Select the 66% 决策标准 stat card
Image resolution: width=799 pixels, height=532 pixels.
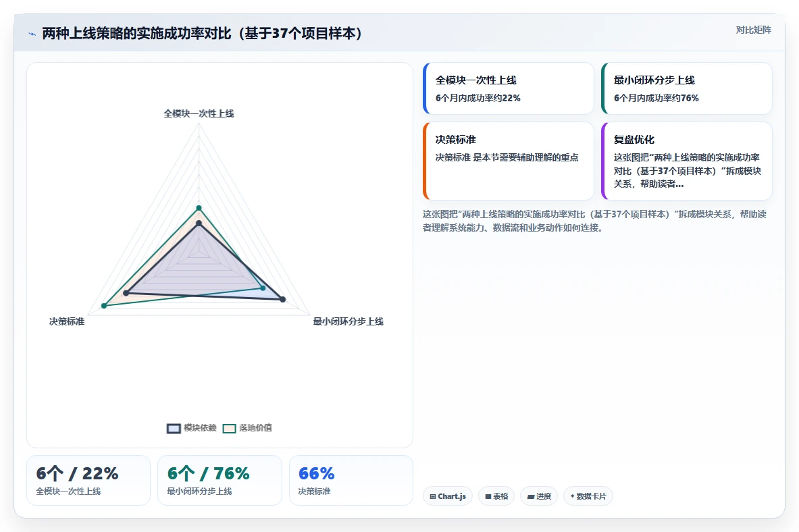(x=351, y=481)
